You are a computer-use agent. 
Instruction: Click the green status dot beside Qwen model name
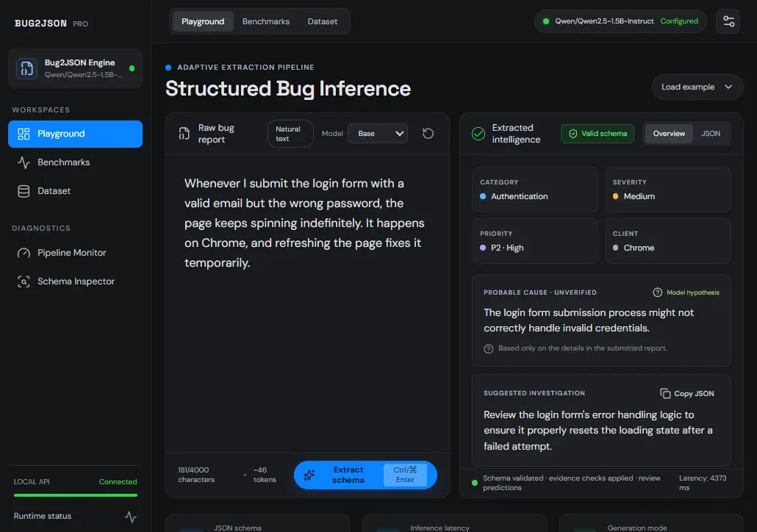click(545, 21)
